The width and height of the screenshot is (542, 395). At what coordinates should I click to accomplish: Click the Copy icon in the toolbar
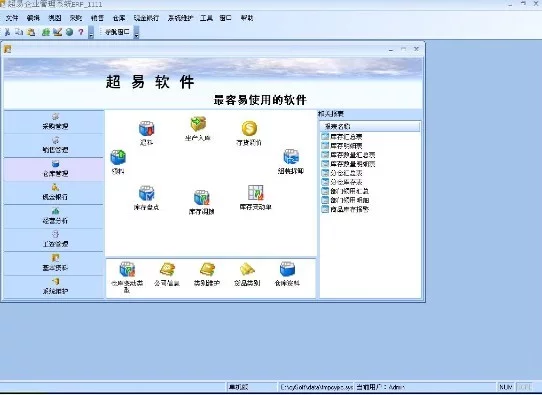19,32
